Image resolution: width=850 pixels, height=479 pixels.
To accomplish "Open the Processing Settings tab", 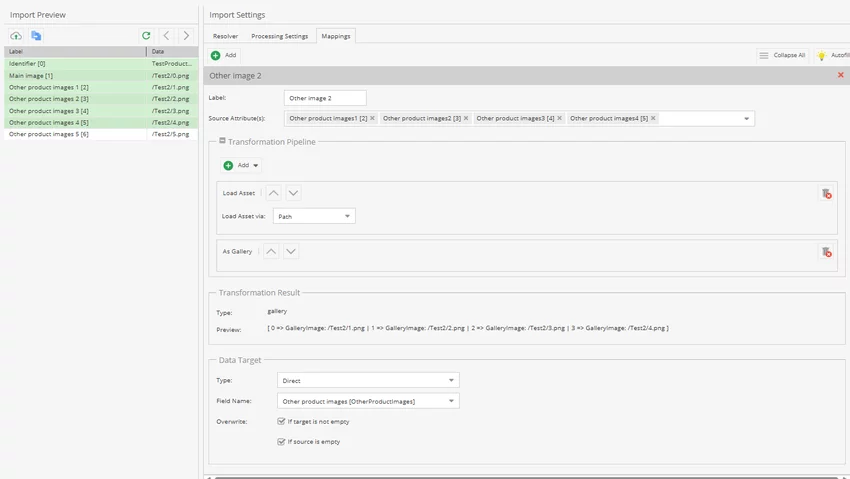I will (x=279, y=36).
